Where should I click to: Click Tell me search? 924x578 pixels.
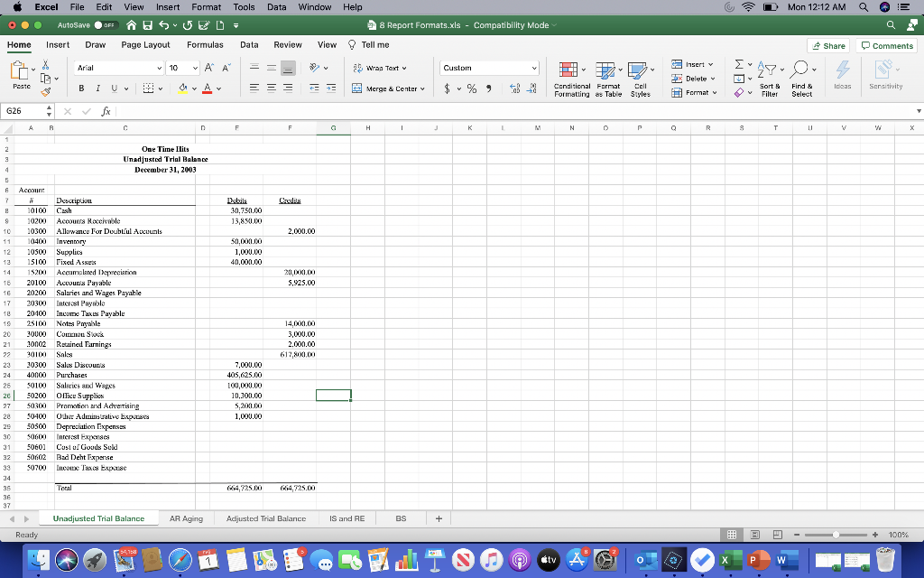pos(369,45)
